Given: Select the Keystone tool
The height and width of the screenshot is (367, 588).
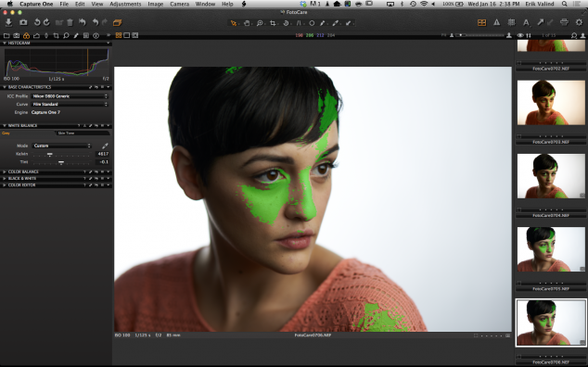Looking at the screenshot, I should pyautogui.click(x=299, y=23).
